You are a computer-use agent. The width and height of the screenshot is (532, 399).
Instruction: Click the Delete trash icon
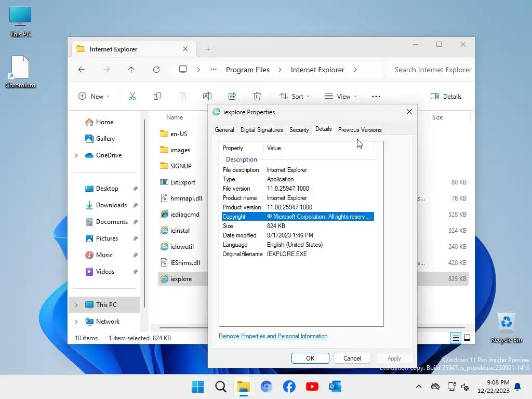tap(257, 96)
